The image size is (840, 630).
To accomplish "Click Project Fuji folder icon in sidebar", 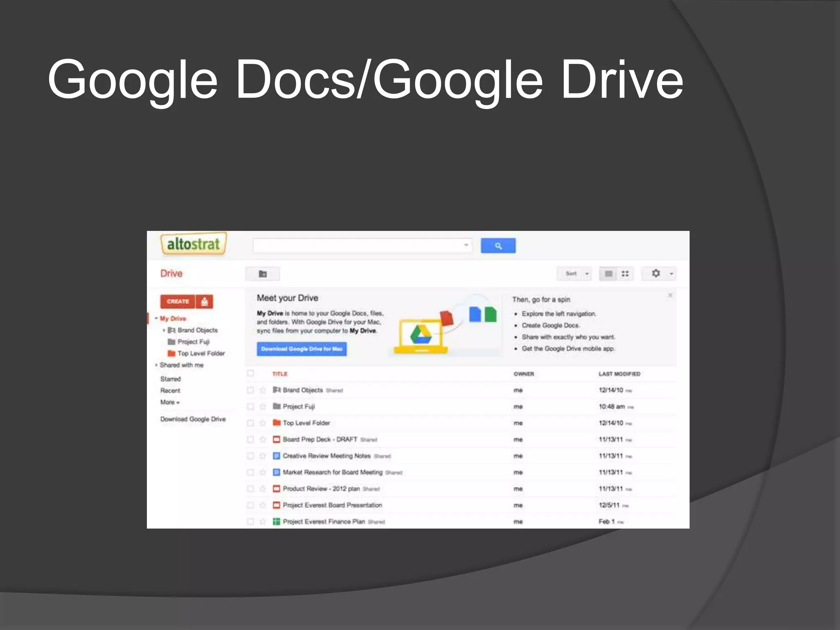I will [171, 342].
